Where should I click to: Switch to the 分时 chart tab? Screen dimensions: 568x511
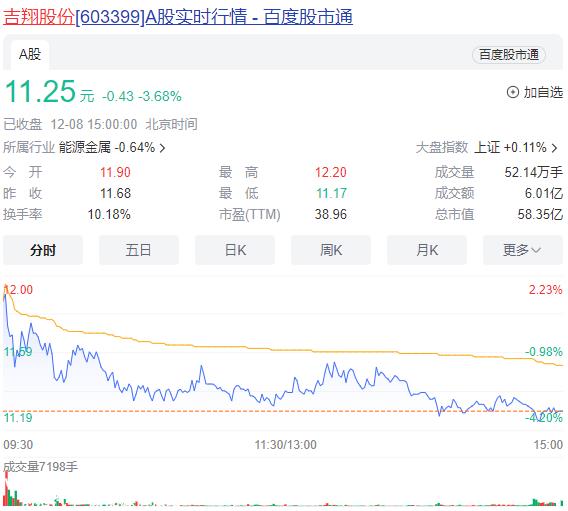coord(43,250)
